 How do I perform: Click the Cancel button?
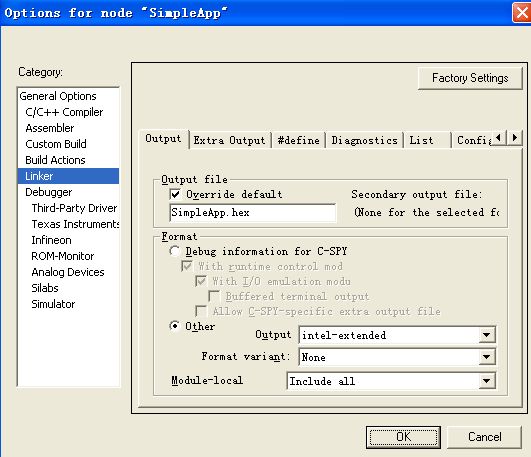(x=485, y=437)
